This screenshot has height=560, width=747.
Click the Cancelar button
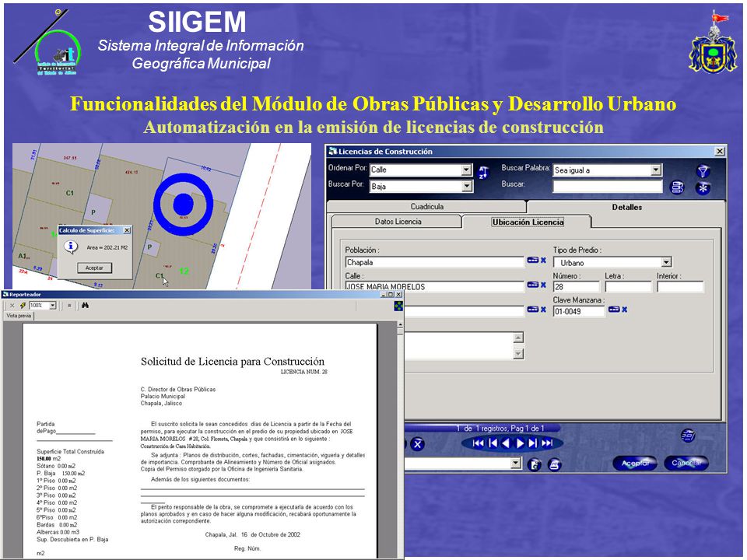click(x=686, y=463)
